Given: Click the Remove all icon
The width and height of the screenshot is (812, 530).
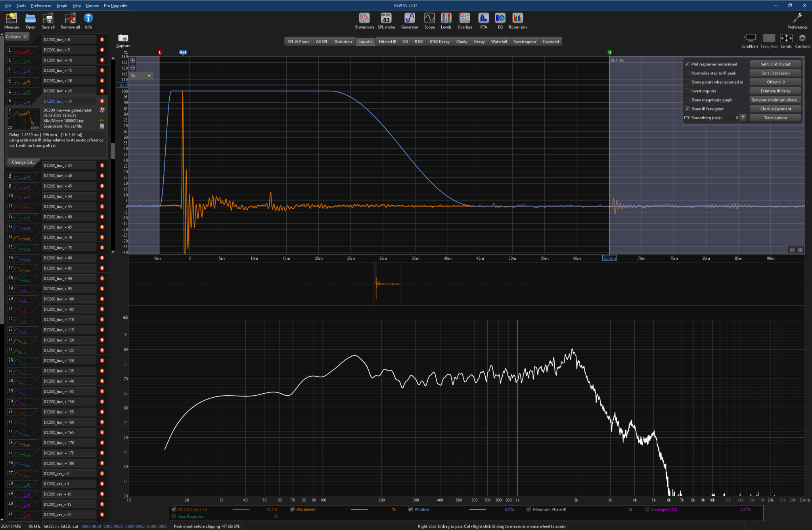Looking at the screenshot, I should pyautogui.click(x=70, y=21).
